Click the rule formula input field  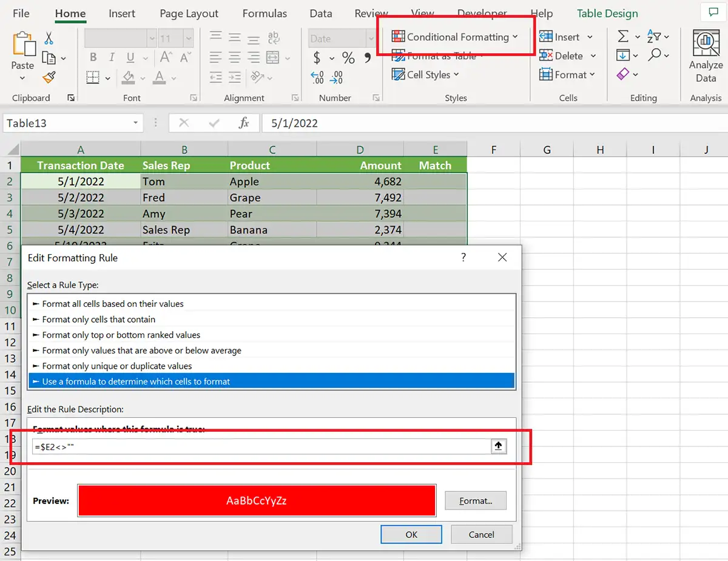pyautogui.click(x=261, y=446)
